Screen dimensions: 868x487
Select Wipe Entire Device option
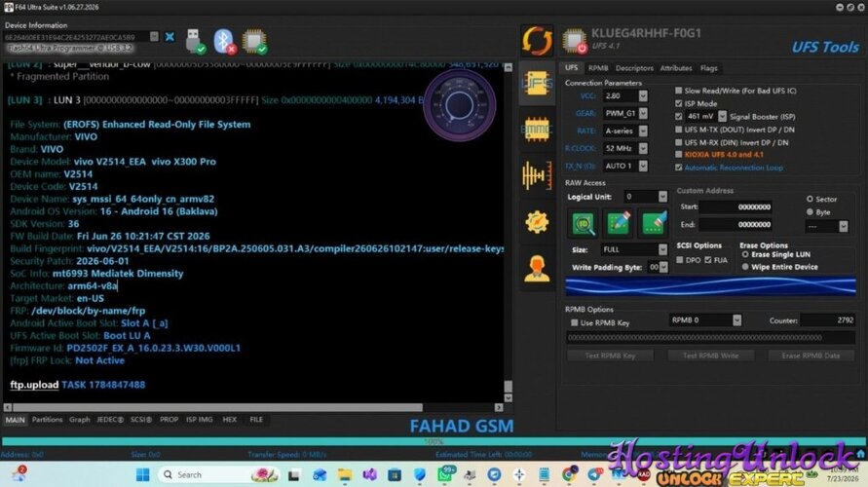[x=745, y=267]
